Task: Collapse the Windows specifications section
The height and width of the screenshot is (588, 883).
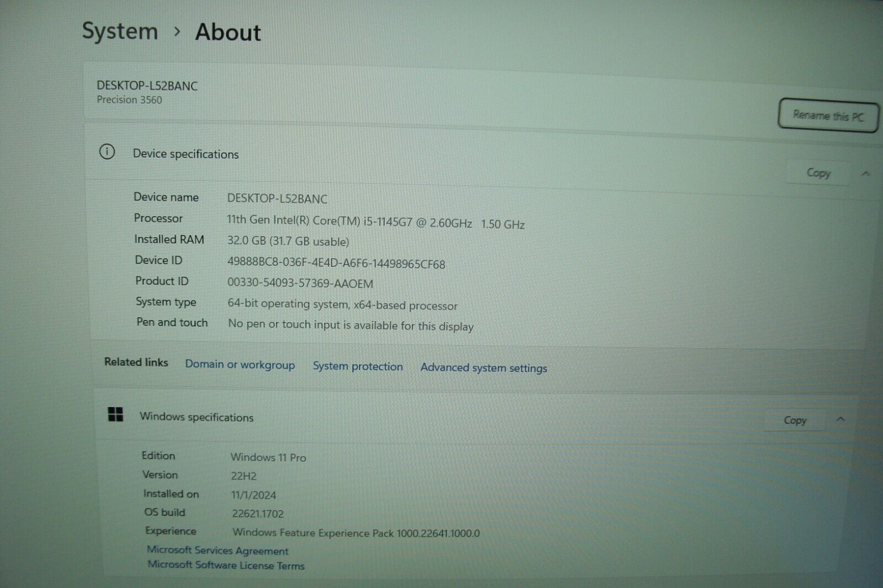Action: tap(841, 420)
